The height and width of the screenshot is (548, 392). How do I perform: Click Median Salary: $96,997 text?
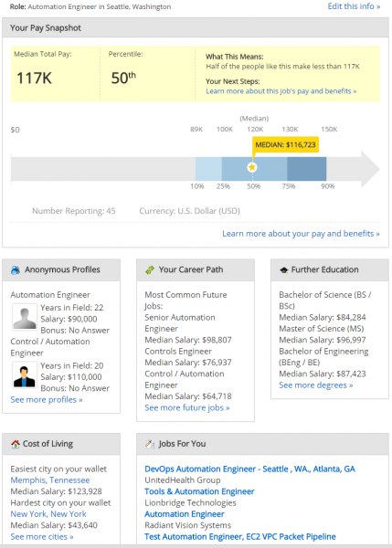[x=323, y=340]
